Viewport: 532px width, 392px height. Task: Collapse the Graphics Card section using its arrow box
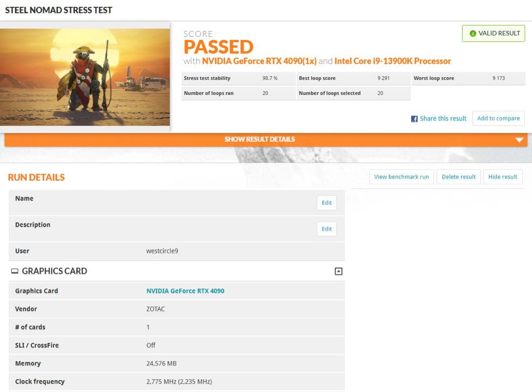point(338,271)
